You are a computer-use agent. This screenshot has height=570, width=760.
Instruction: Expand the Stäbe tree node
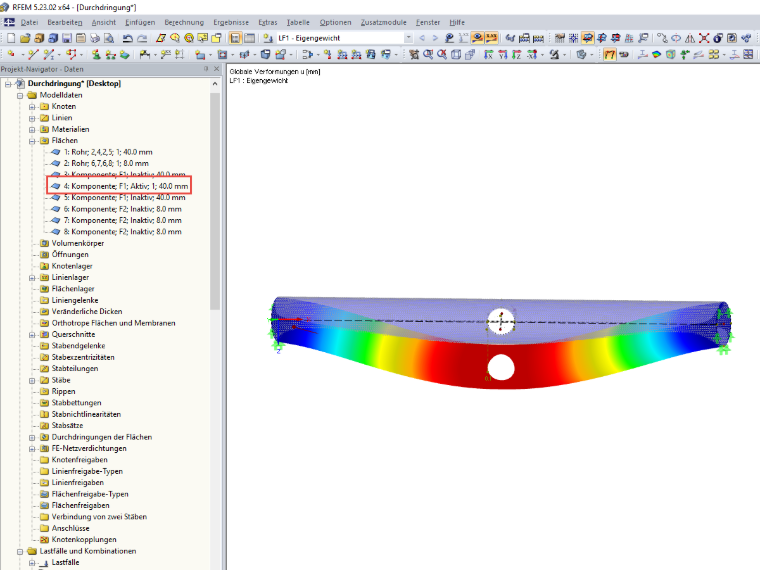click(x=32, y=381)
